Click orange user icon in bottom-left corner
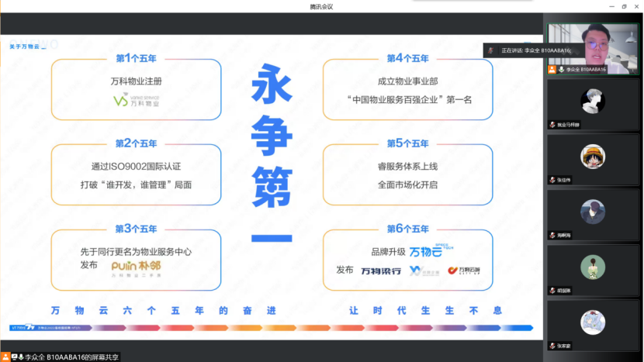This screenshot has width=644, height=362. coord(6,357)
